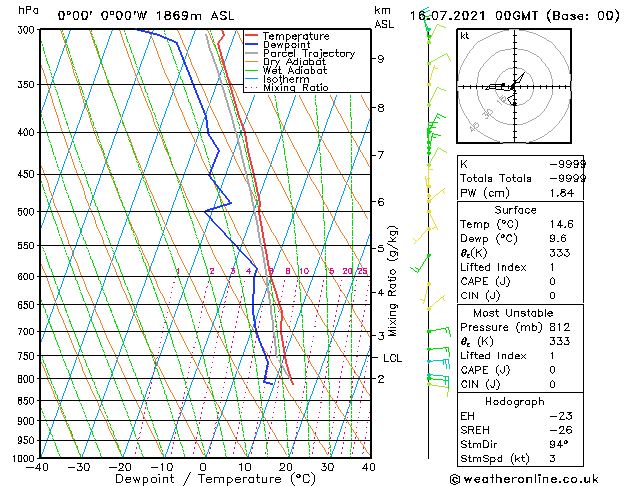Click the red Temperature legend line

251,36
